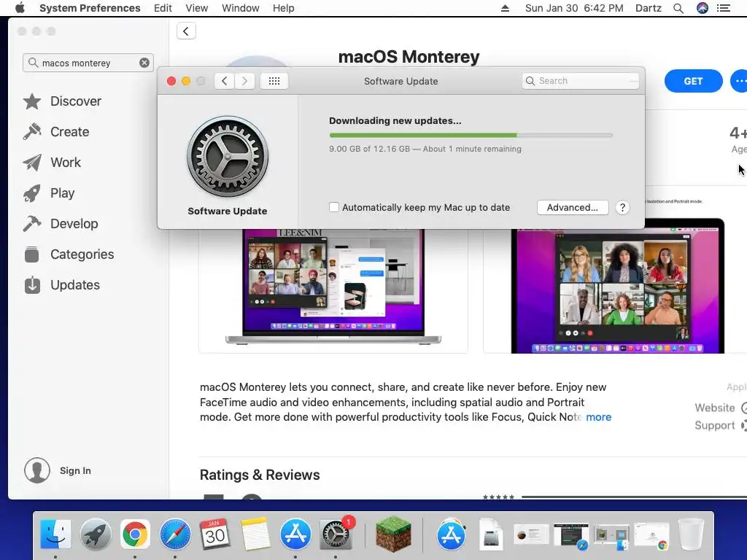Click the Dartz user name in menu bar
Screen dimensions: 747x560
pos(648,8)
